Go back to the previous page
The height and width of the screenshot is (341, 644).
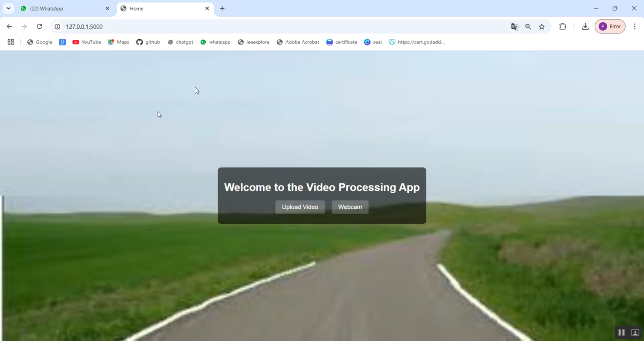point(9,27)
